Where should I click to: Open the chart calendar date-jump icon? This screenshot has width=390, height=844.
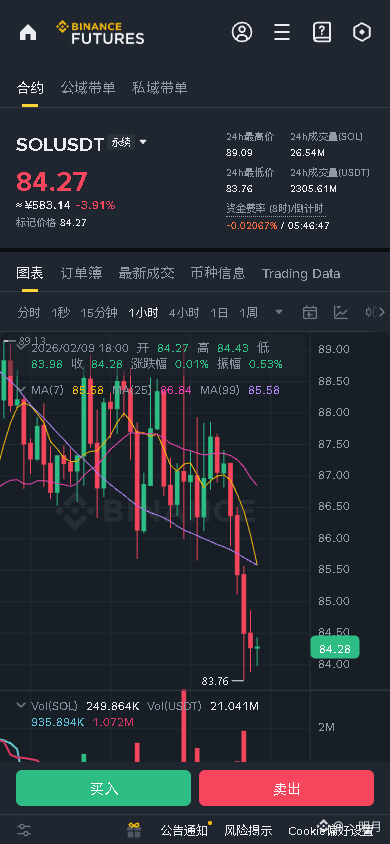[310, 312]
